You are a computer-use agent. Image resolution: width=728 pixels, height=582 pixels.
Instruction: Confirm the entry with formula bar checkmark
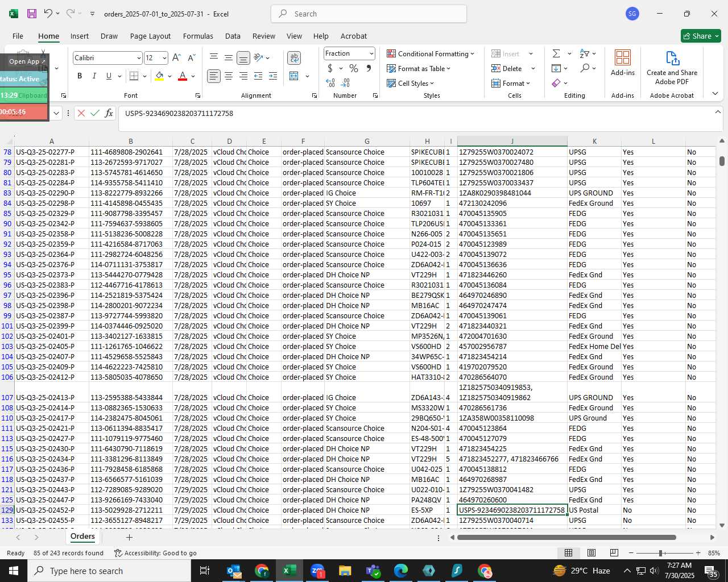pos(95,113)
